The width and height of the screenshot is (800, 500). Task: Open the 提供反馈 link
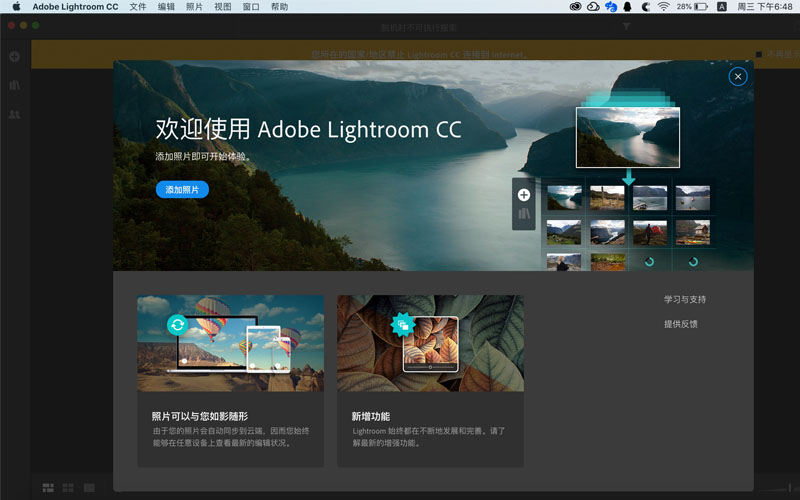point(680,323)
